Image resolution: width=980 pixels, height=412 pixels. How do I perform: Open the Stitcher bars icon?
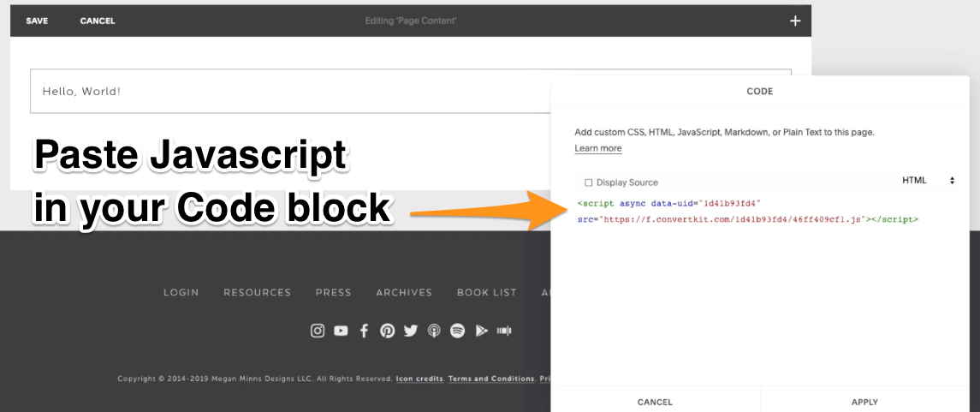[x=504, y=331]
